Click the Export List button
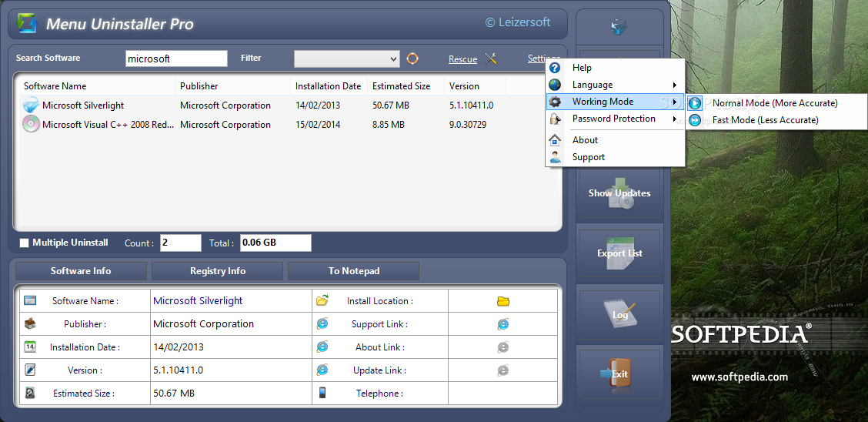The width and height of the screenshot is (868, 422). click(x=619, y=253)
